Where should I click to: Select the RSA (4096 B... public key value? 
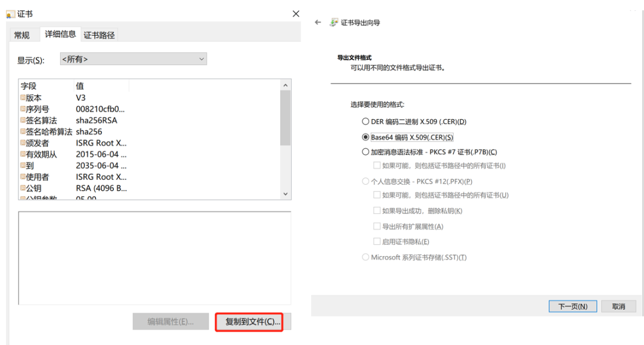(101, 188)
